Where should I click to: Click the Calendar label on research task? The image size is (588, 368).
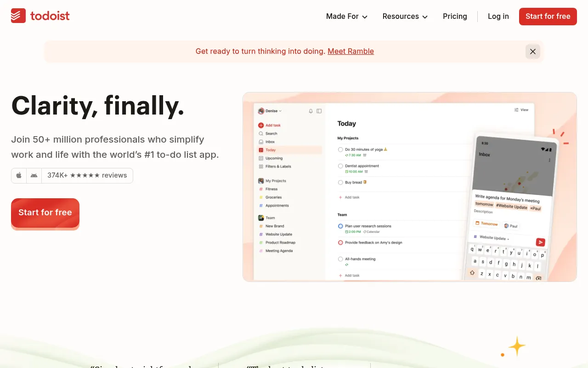[372, 232]
